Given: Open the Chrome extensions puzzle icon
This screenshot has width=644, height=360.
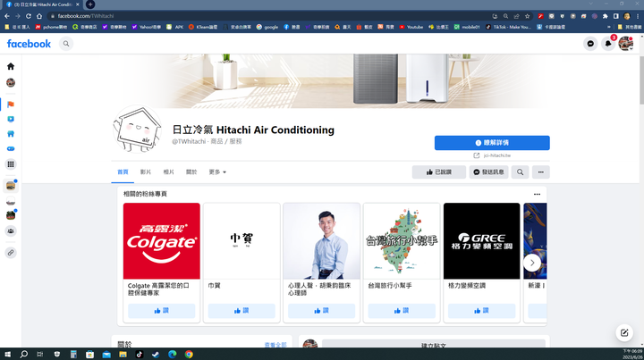Looking at the screenshot, I should point(605,16).
